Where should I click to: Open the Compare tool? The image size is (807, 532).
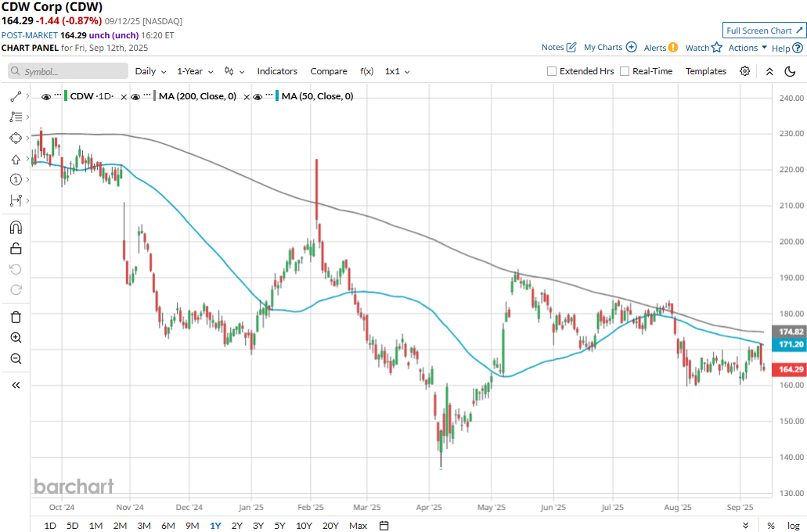pos(329,71)
